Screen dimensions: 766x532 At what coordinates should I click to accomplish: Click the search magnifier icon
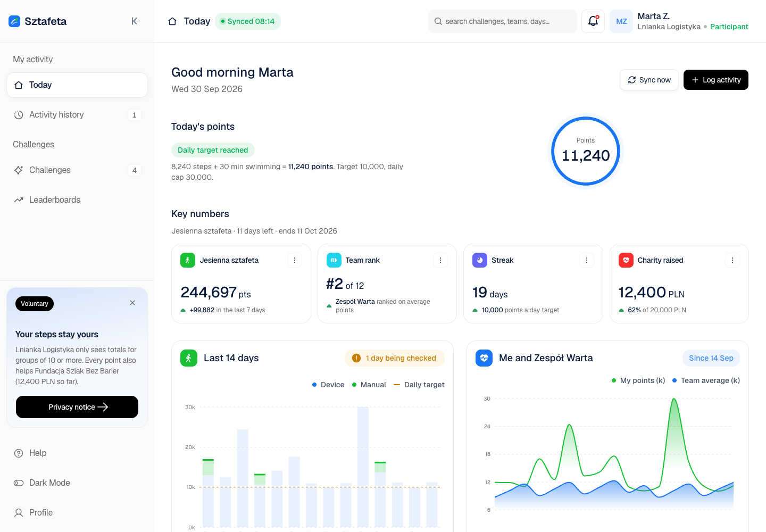point(438,21)
